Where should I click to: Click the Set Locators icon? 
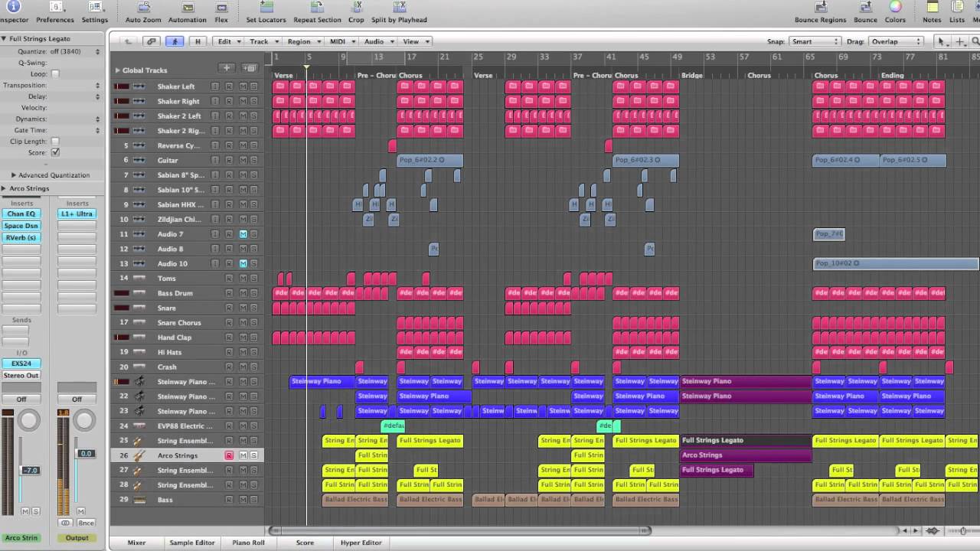click(x=266, y=8)
